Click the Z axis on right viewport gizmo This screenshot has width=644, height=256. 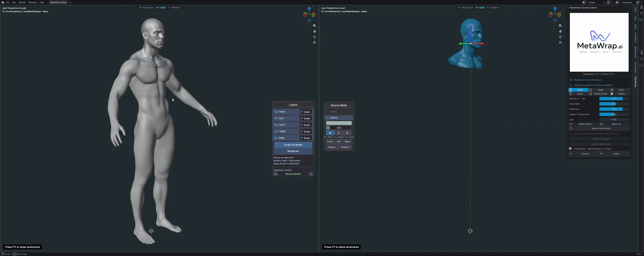555,9
